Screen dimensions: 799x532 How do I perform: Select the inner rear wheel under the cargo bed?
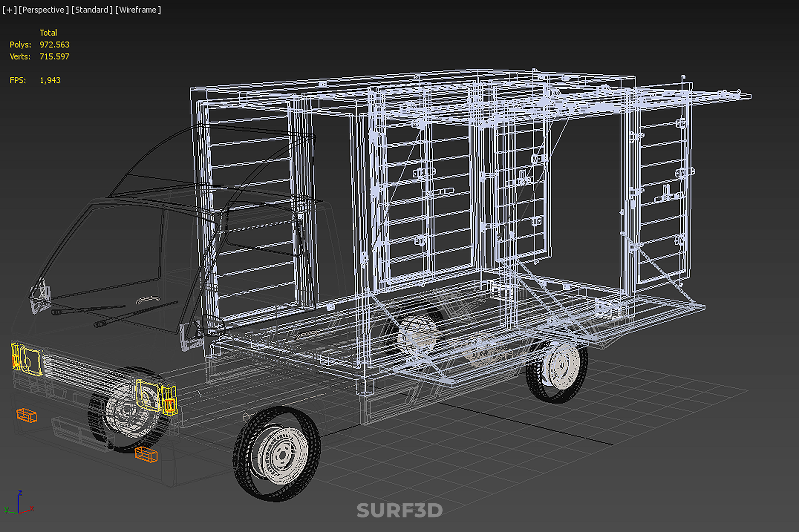(417, 336)
